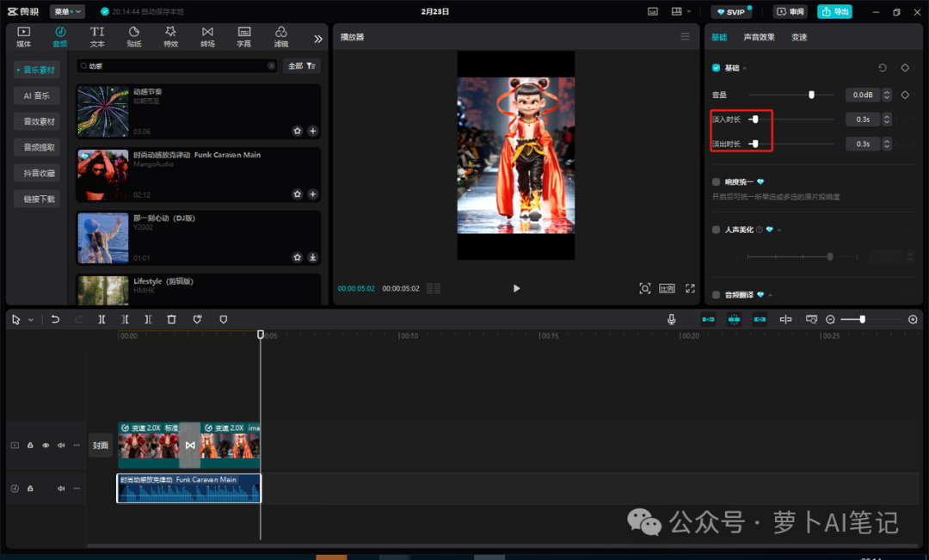This screenshot has height=560, width=929.
Task: Add Funk Caravan Main to timeline with plus
Action: pos(313,194)
